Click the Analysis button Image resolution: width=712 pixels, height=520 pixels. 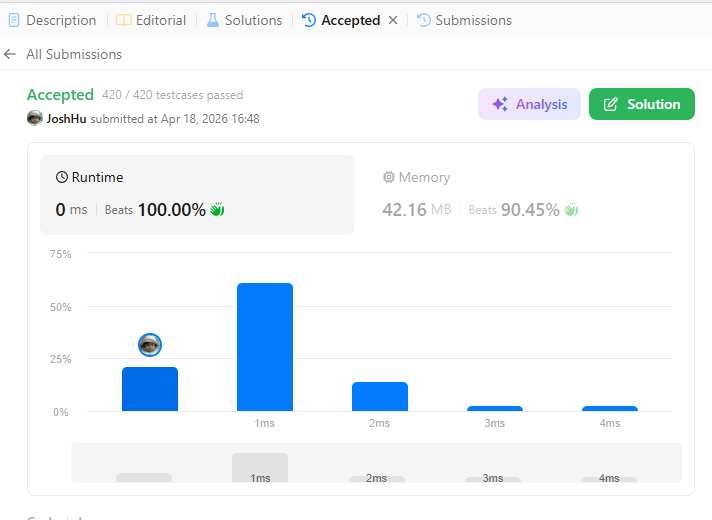529,104
